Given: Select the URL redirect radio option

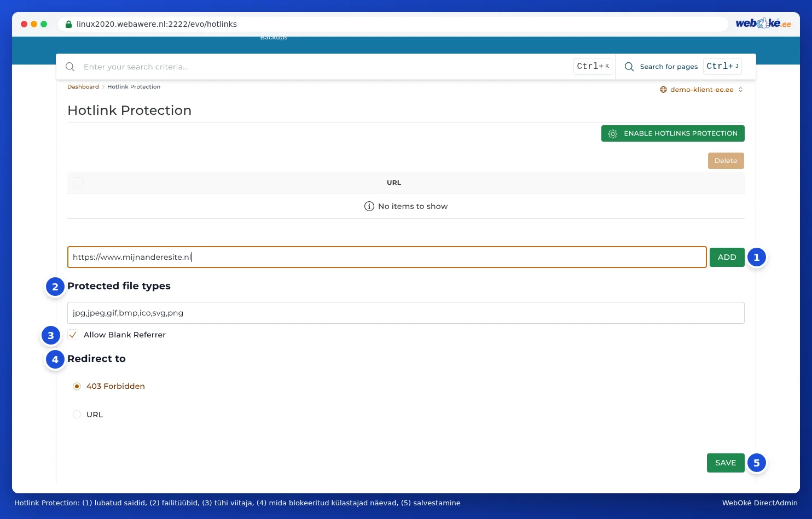Looking at the screenshot, I should pos(77,415).
